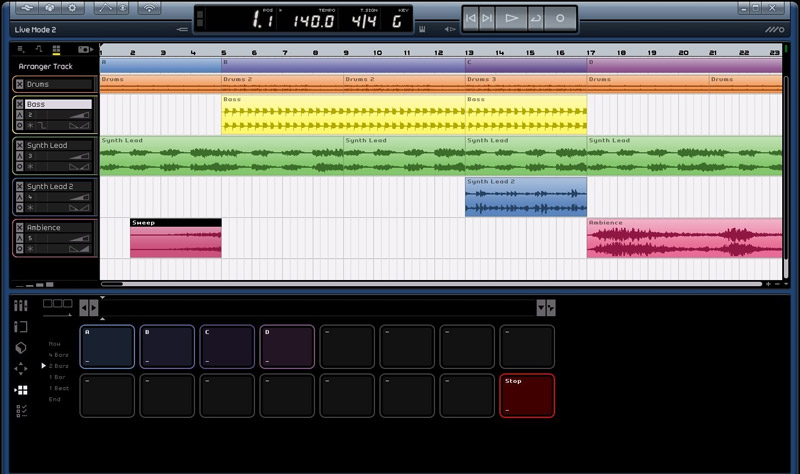Screen dimensions: 800x474
Task: Open the Track Inspector page icon
Action: [x=20, y=327]
